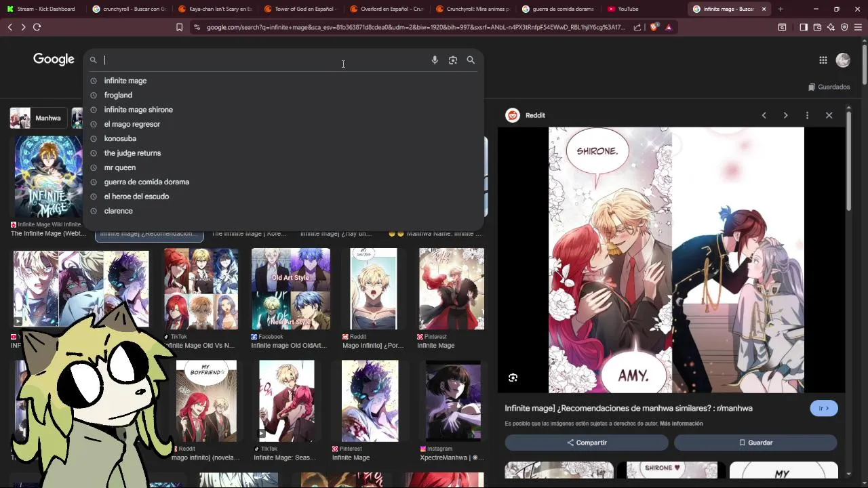The image size is (868, 488).
Task: Show previous image in preview panel
Action: point(764,115)
